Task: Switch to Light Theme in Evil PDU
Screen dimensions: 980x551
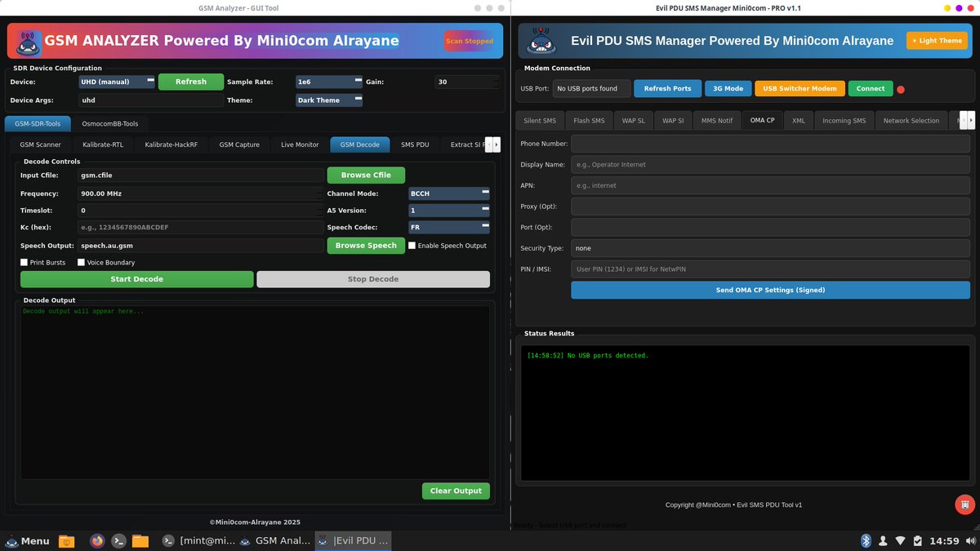Action: pos(937,41)
